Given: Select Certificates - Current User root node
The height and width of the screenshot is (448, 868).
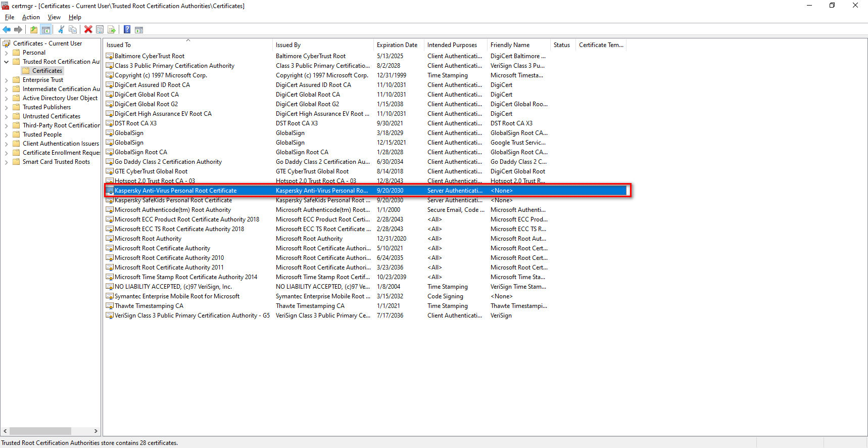Looking at the screenshot, I should click(x=47, y=43).
